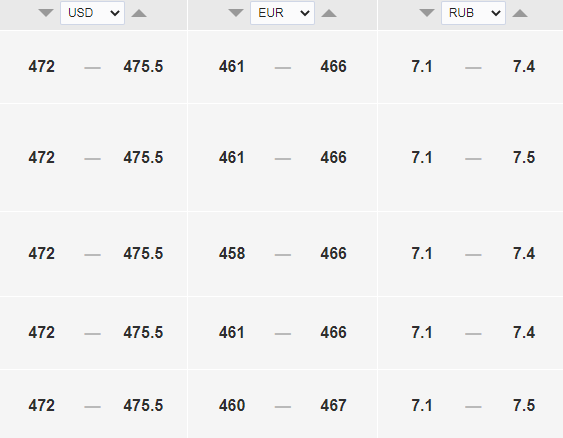Click third row USD 475.5 sell rate
The height and width of the screenshot is (438, 563).
coord(143,253)
